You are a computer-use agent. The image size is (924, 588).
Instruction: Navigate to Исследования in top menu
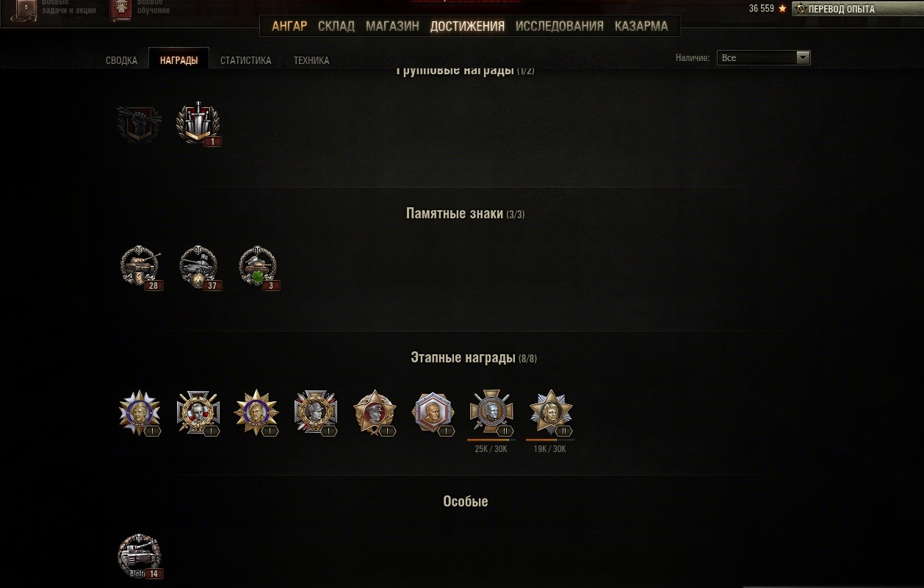(x=560, y=26)
